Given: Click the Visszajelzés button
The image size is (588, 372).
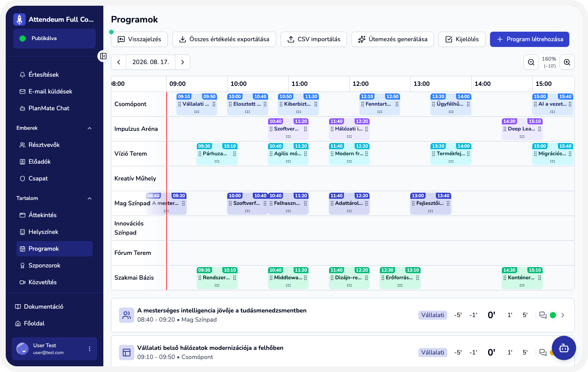Looking at the screenshot, I should click(x=139, y=39).
